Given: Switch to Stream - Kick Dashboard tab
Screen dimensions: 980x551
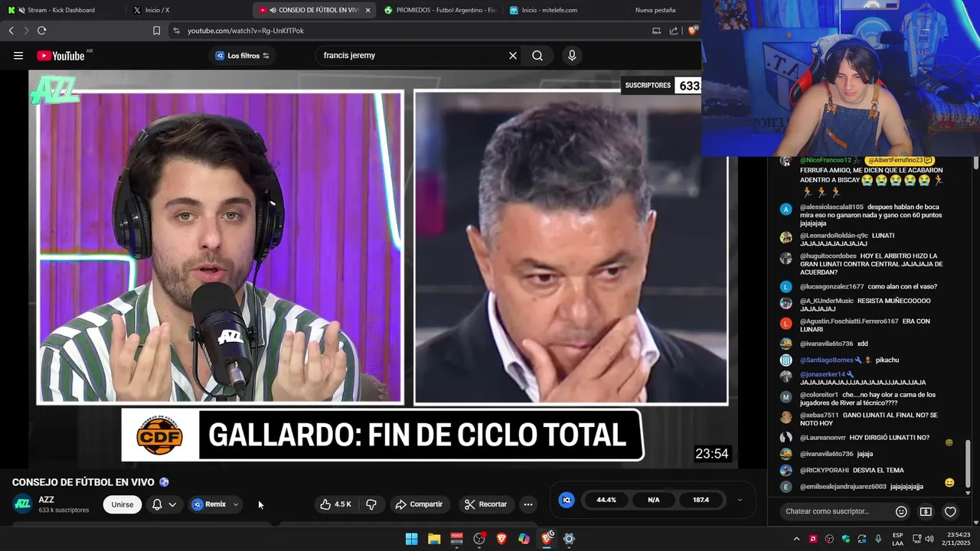Looking at the screenshot, I should [x=60, y=10].
